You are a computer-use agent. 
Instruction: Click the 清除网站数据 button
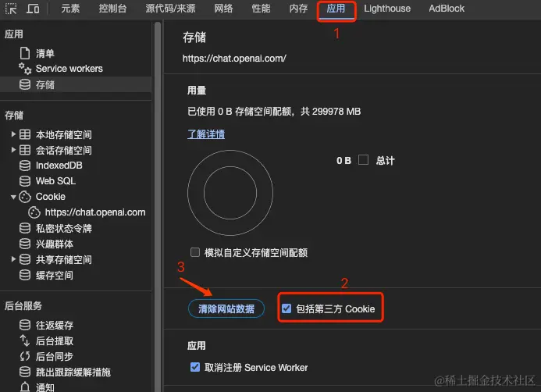point(226,308)
